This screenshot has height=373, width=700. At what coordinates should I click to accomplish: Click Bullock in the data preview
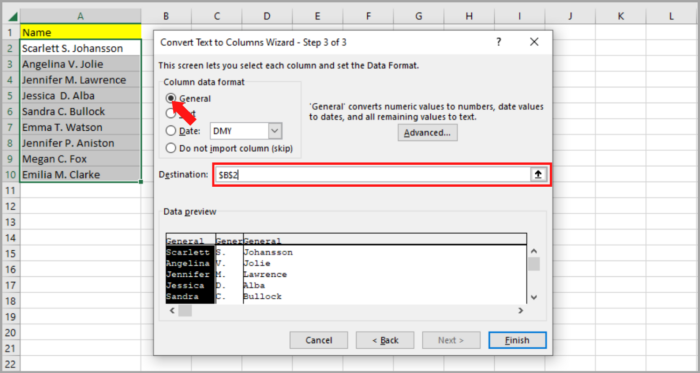pyautogui.click(x=262, y=296)
